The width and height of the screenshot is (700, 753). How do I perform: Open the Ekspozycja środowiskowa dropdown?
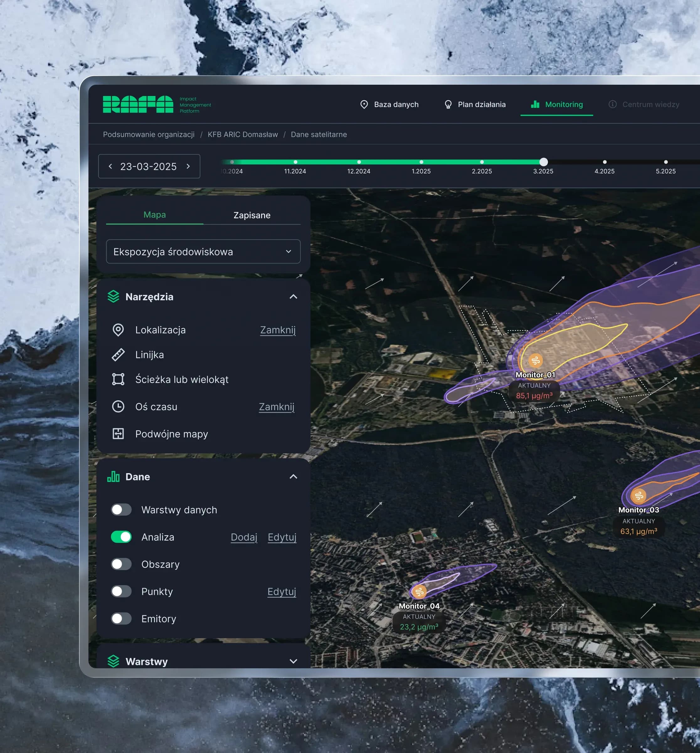point(203,252)
